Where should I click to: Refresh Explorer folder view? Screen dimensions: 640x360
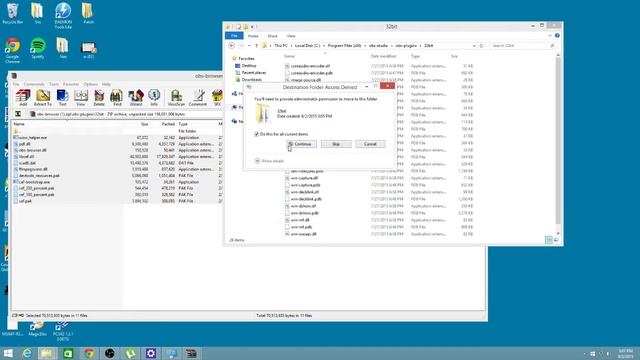[482, 46]
